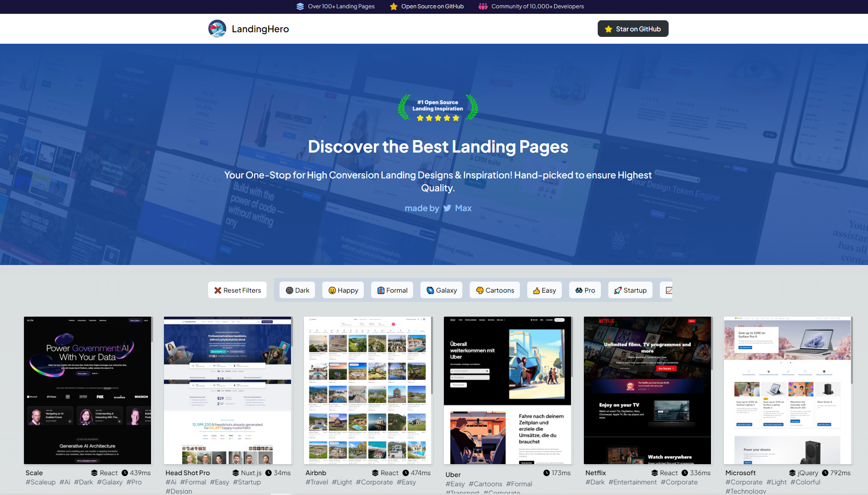Click the clock icon beside 173ms on Uber
This screenshot has height=495, width=868.
pyautogui.click(x=547, y=473)
